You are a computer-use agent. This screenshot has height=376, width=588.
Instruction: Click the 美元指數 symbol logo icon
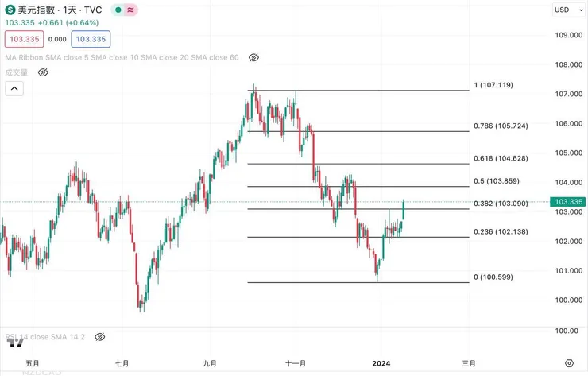pos(10,10)
